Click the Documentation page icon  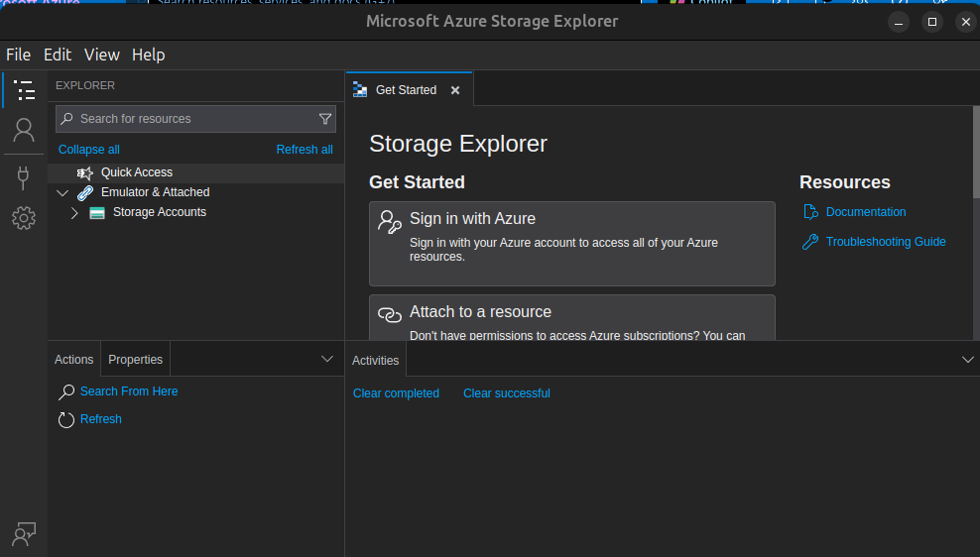point(810,212)
